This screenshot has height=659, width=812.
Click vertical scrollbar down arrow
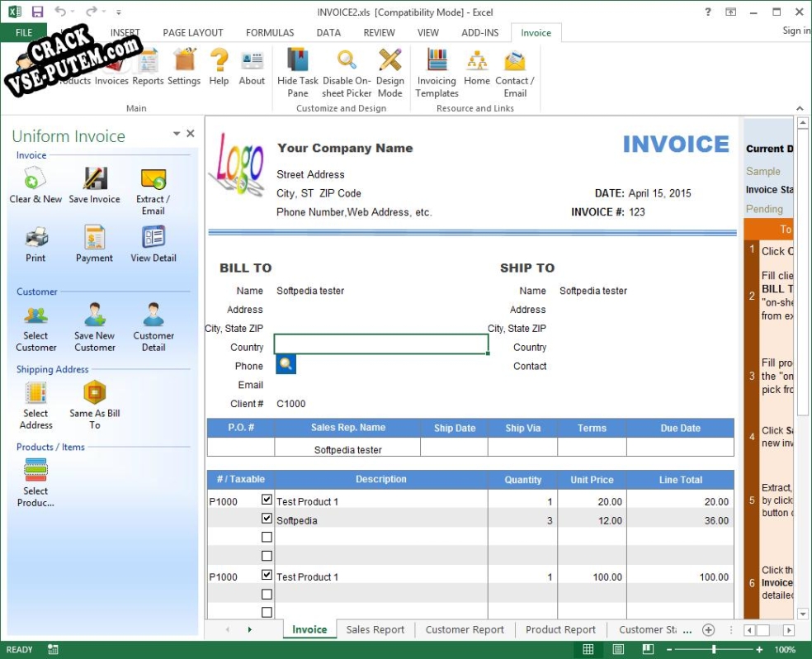[803, 614]
